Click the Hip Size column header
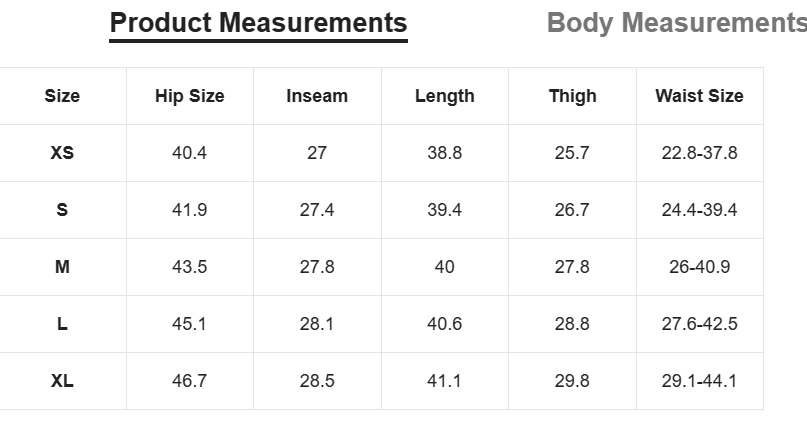This screenshot has height=422, width=807. pyautogui.click(x=190, y=96)
